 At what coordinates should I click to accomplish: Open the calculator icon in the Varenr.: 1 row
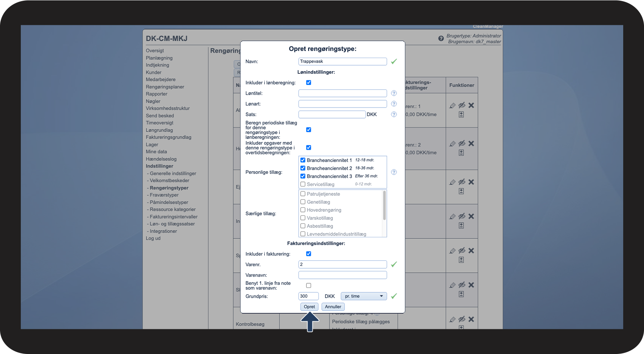pyautogui.click(x=461, y=114)
